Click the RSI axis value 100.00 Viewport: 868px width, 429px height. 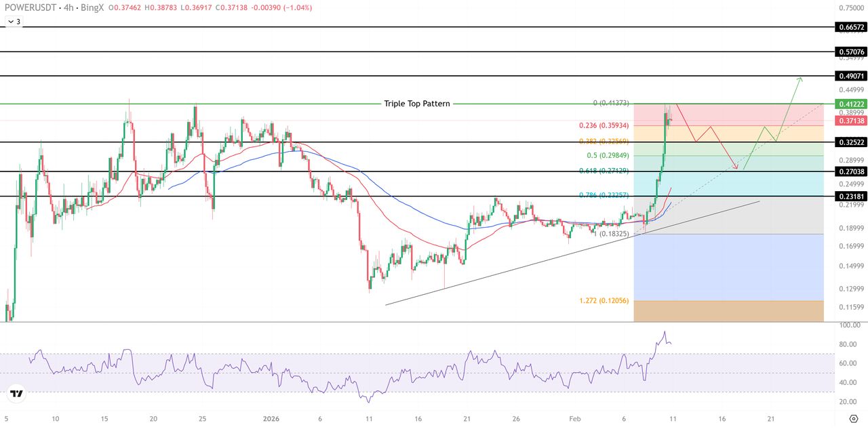pos(849,325)
